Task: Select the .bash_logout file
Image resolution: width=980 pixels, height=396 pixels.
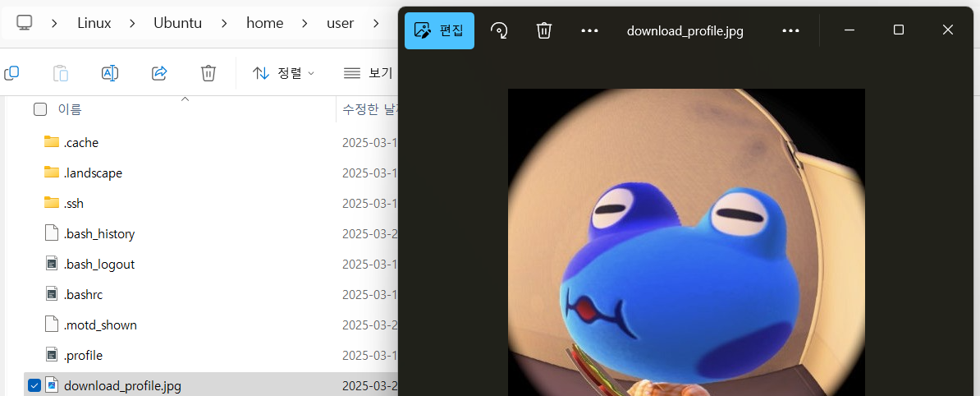Action: click(x=98, y=264)
